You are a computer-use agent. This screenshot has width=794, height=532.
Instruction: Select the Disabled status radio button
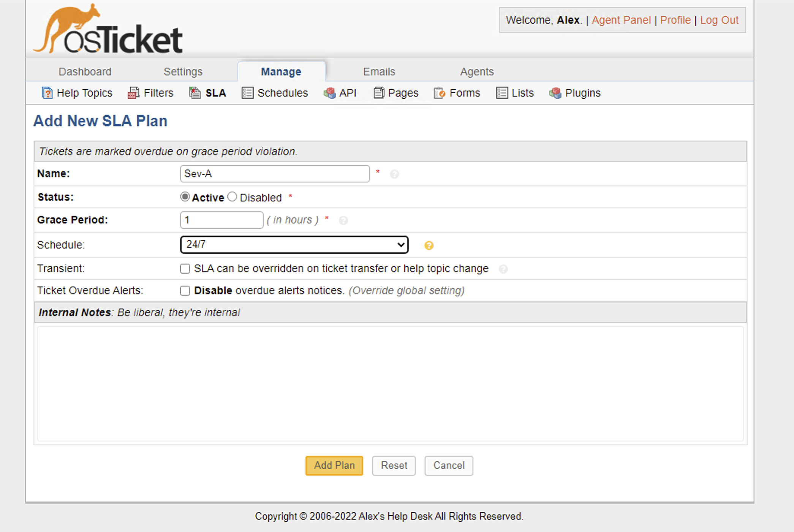[232, 197]
